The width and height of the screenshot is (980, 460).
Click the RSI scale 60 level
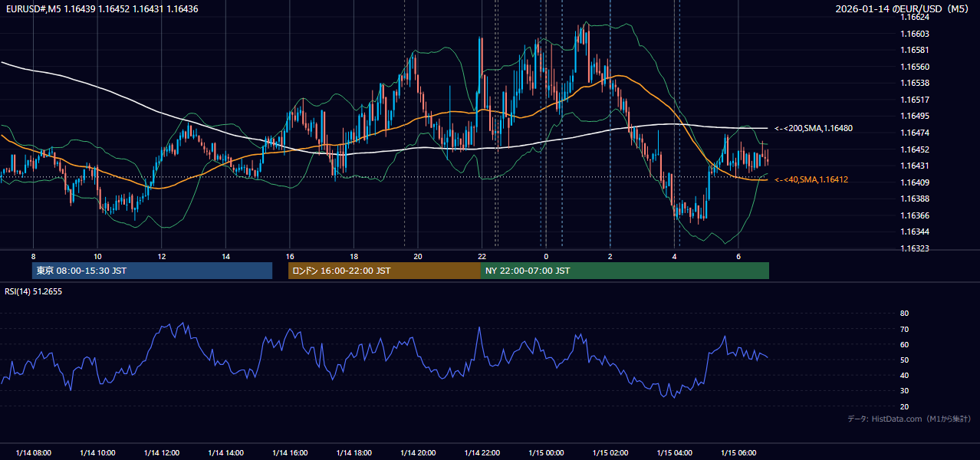904,344
